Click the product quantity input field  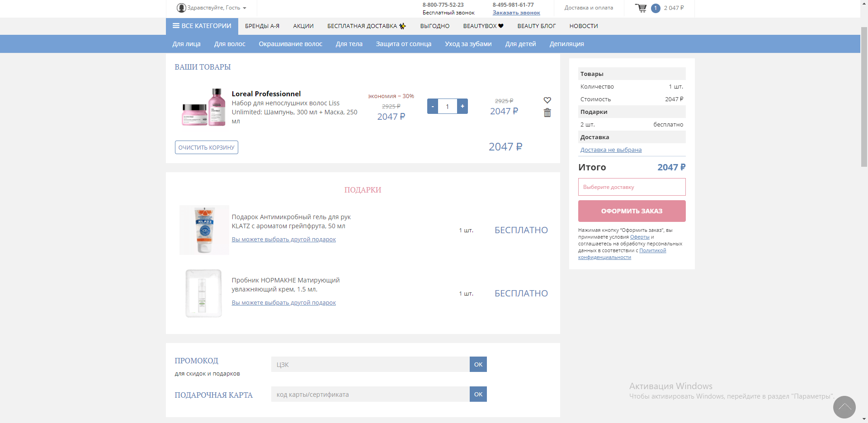pyautogui.click(x=448, y=106)
